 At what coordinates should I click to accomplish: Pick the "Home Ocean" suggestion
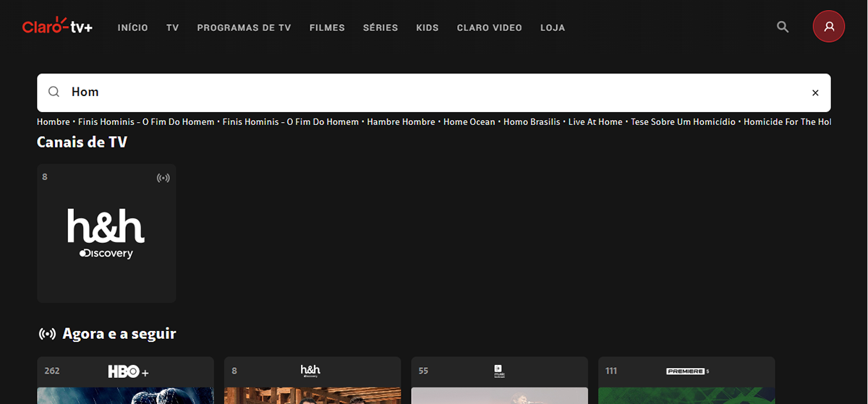click(469, 122)
